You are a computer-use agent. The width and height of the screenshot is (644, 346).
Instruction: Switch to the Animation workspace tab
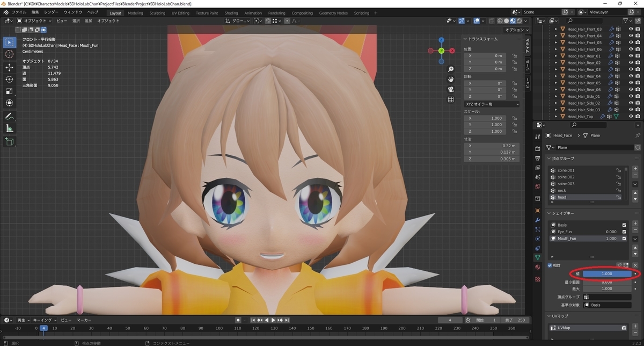click(253, 13)
